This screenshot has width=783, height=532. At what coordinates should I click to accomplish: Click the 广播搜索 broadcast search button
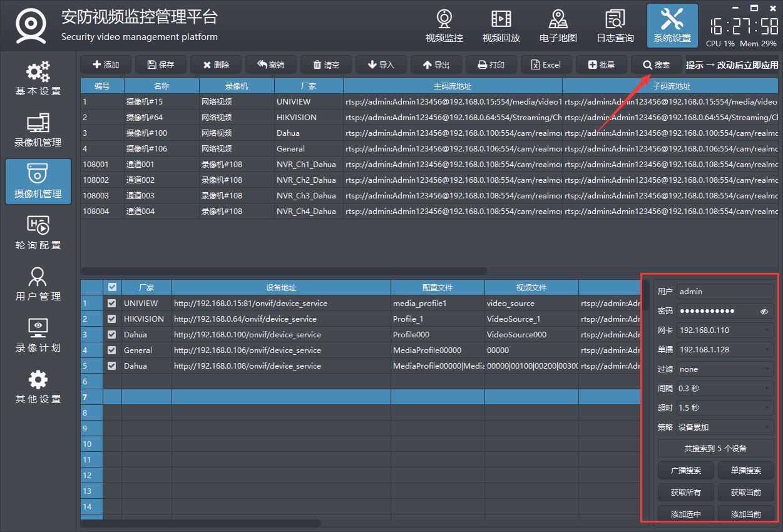(x=685, y=471)
